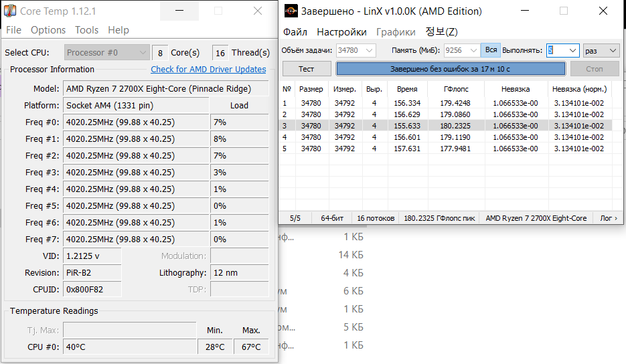Expand the Select CPU Processor #0 dropdown
Screen dimensions: 626x364
coord(106,53)
